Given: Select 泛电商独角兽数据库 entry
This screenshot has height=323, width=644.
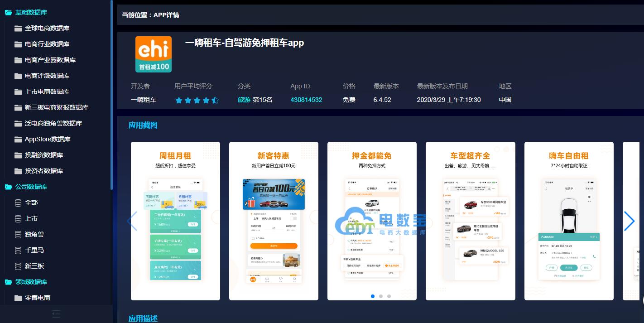Looking at the screenshot, I should pyautogui.click(x=53, y=123).
